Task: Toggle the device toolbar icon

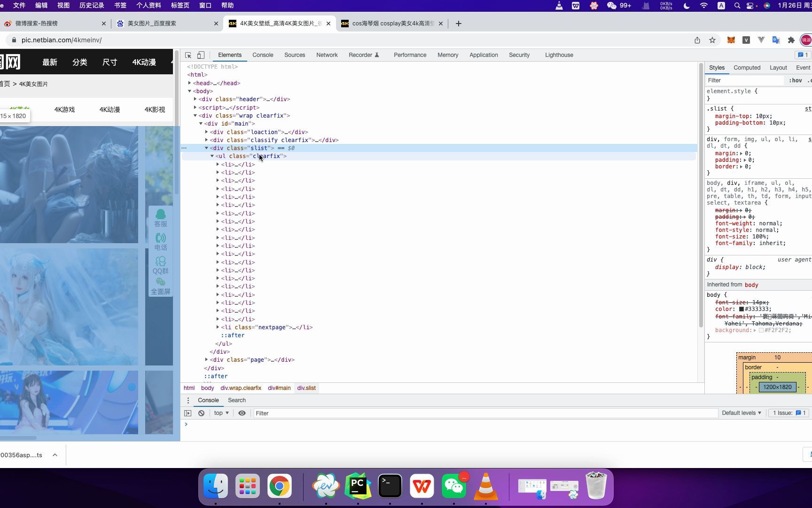Action: pyautogui.click(x=201, y=55)
